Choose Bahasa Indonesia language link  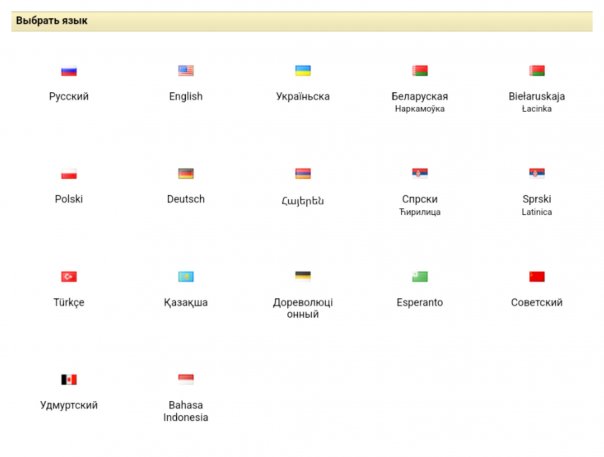pyautogui.click(x=186, y=411)
